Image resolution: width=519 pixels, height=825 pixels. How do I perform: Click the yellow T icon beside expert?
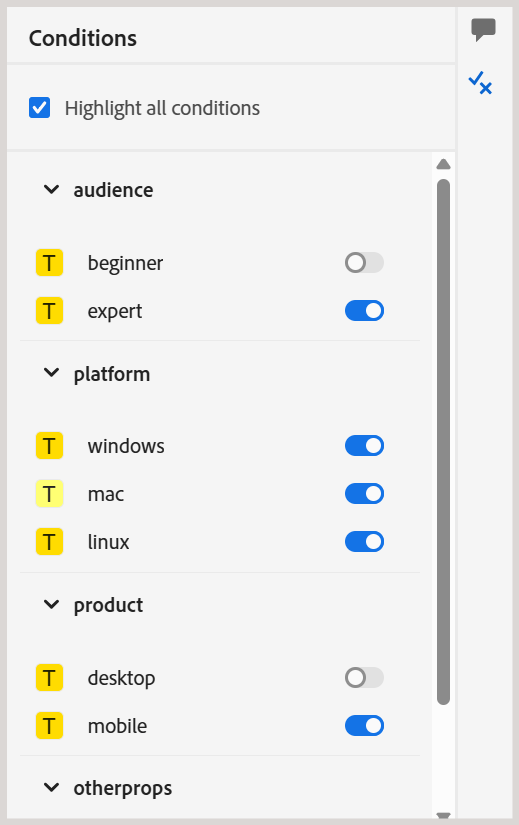pos(49,310)
